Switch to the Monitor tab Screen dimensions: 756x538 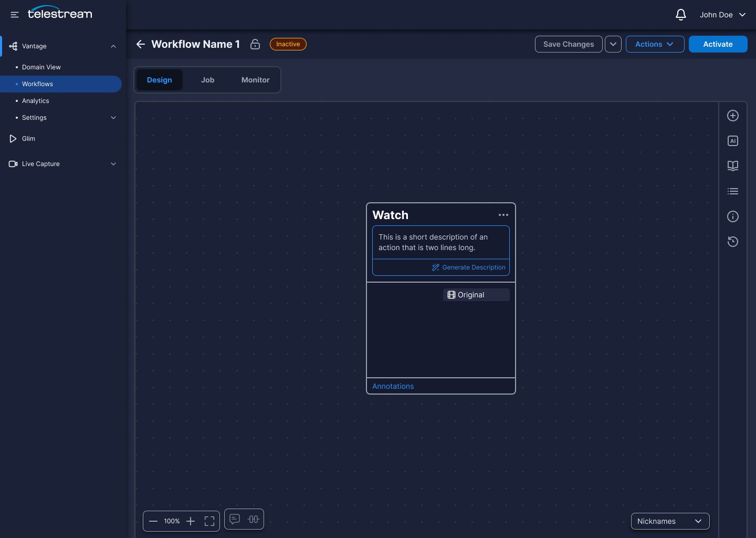pyautogui.click(x=256, y=80)
